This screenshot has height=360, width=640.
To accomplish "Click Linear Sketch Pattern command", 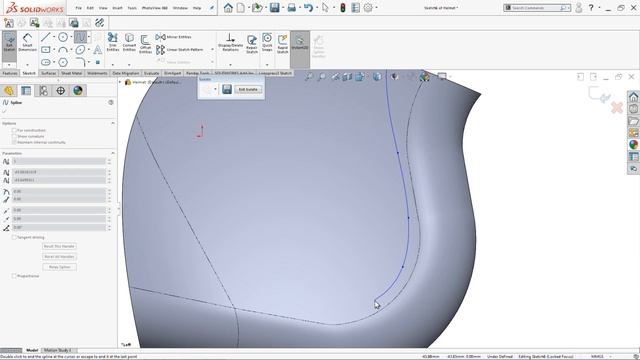I will (180, 50).
